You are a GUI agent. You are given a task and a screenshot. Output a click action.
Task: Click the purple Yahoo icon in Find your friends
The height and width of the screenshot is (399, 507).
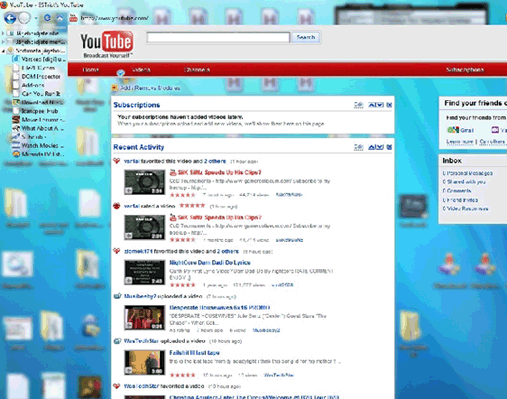[x=495, y=130]
